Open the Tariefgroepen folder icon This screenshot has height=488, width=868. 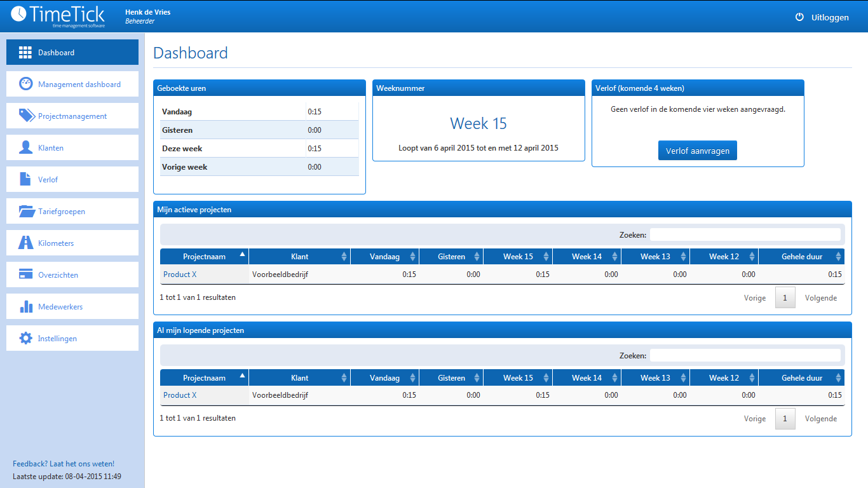(x=26, y=212)
